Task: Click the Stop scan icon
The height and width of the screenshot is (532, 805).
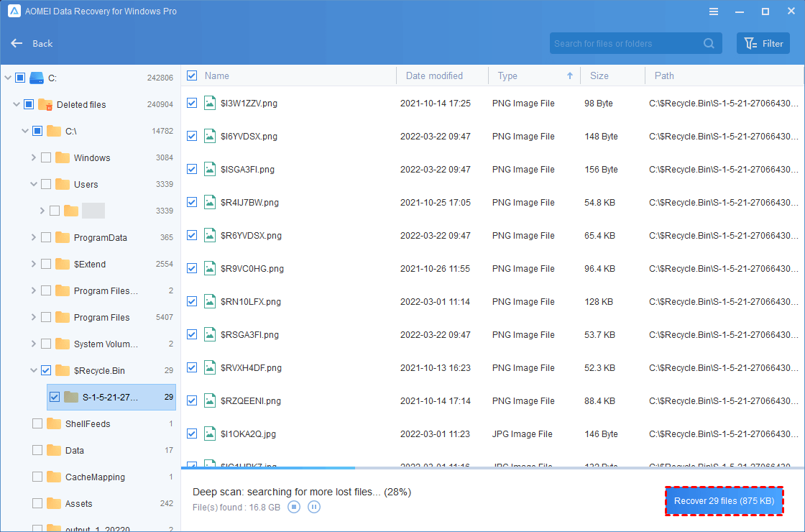Action: [x=294, y=507]
